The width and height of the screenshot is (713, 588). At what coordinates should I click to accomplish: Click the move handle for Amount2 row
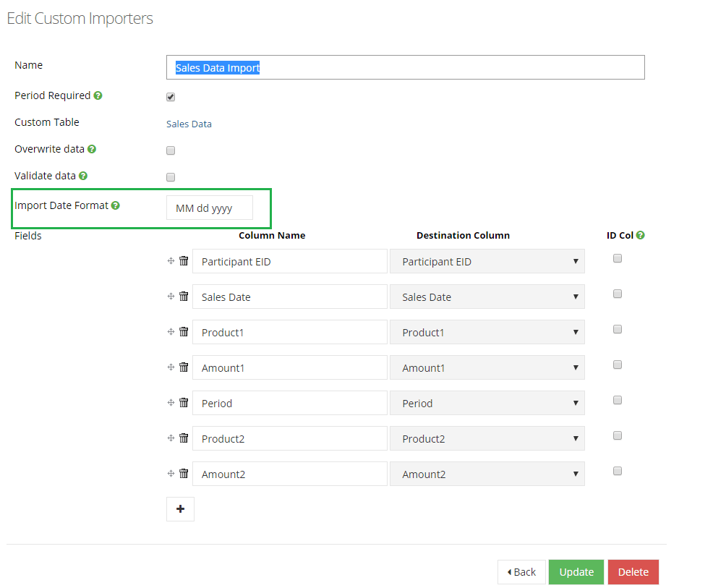click(171, 474)
